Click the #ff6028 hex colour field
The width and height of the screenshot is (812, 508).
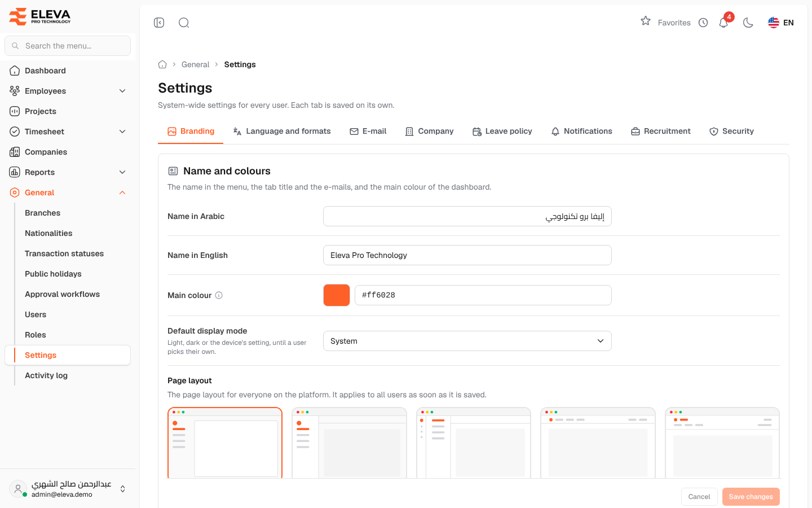click(x=483, y=295)
